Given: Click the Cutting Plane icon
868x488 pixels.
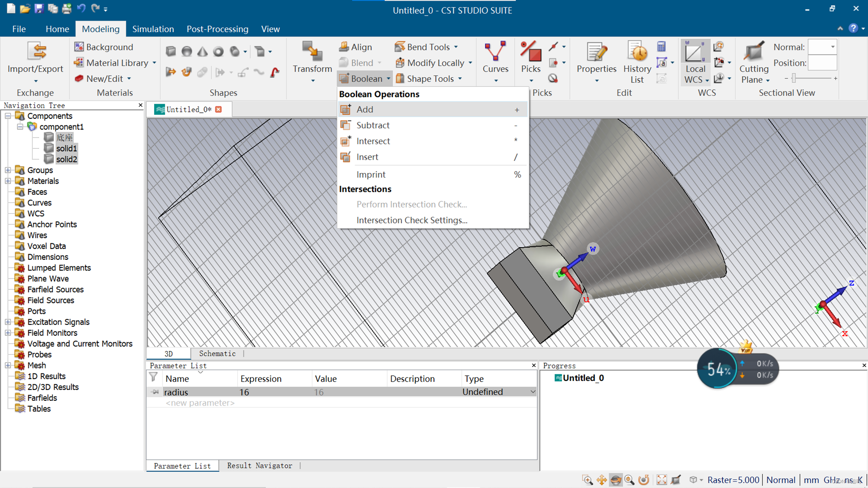Looking at the screenshot, I should point(754,52).
